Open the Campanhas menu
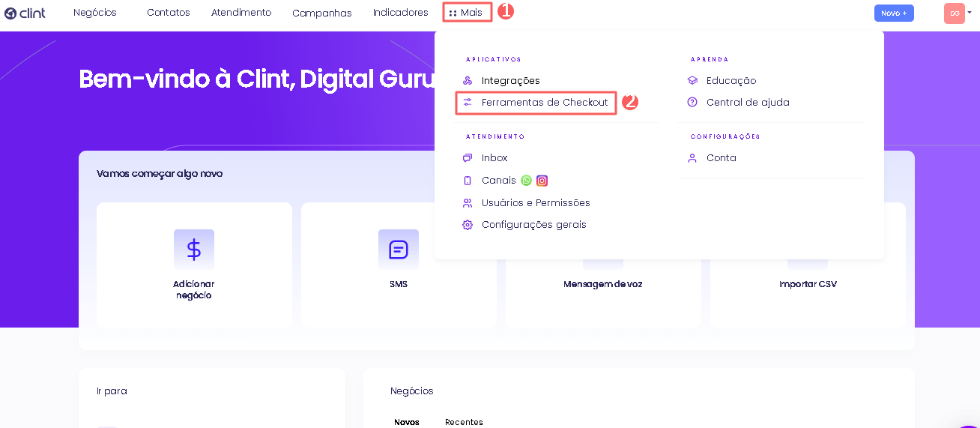Viewport: 980px width, 428px height. 322,13
